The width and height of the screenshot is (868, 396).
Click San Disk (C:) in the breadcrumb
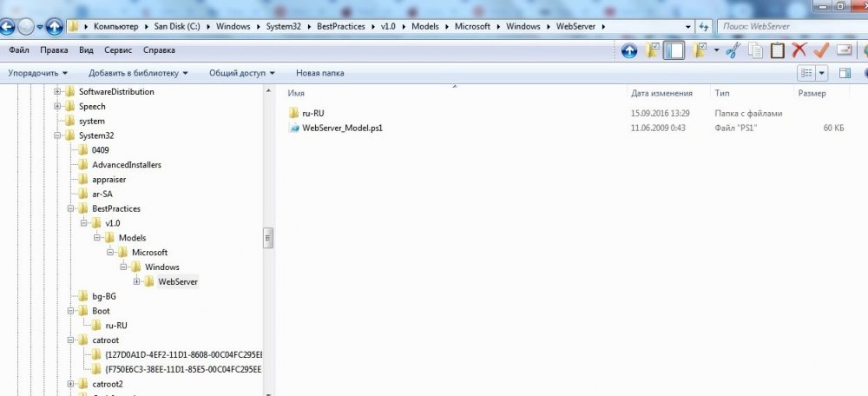[177, 26]
